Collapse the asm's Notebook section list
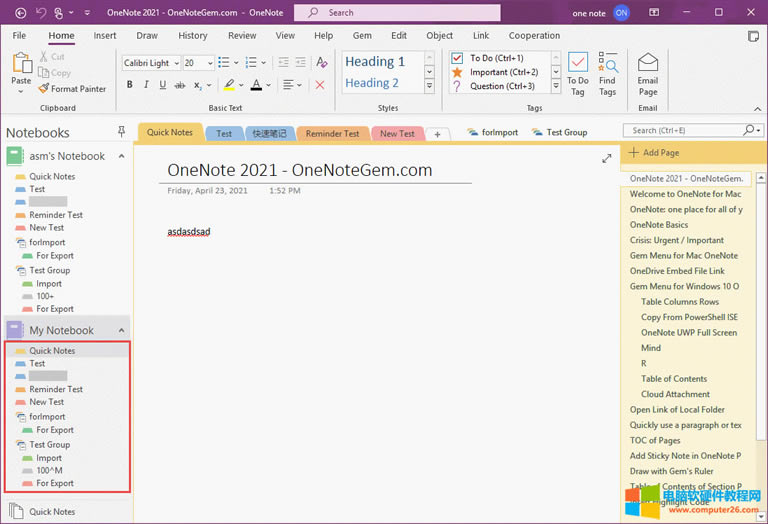 point(121,156)
